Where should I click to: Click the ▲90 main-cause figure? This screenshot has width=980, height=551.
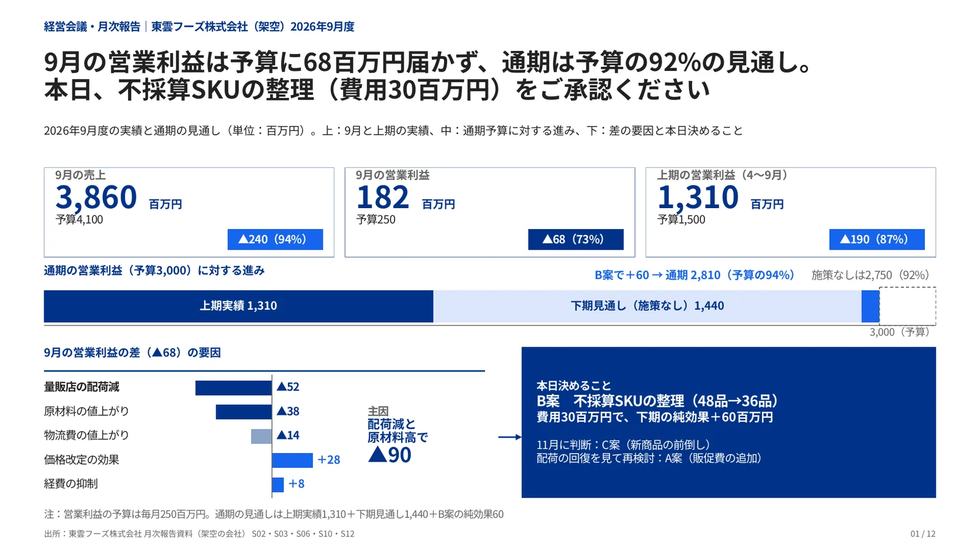click(390, 455)
